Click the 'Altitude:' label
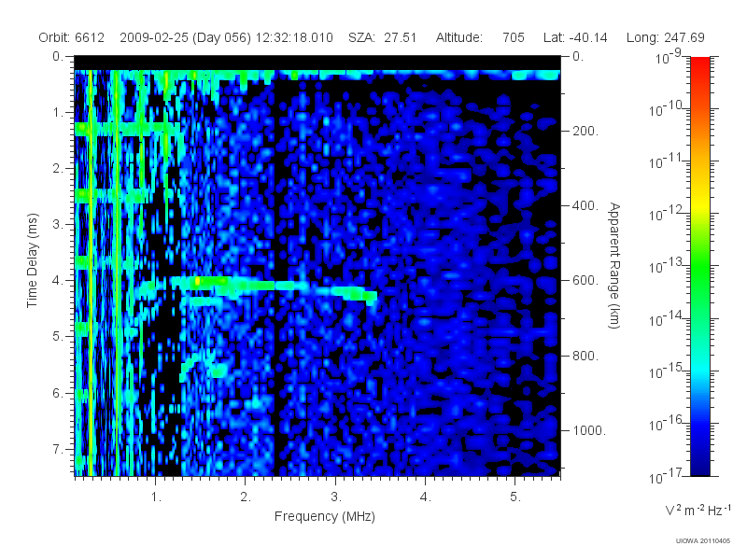This screenshot has height=560, width=747. coord(459,37)
